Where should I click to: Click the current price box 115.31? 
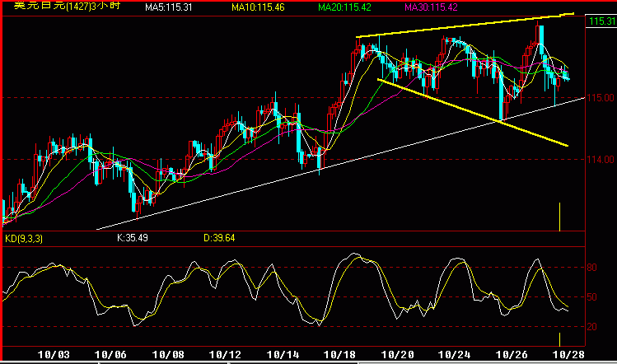coord(601,21)
